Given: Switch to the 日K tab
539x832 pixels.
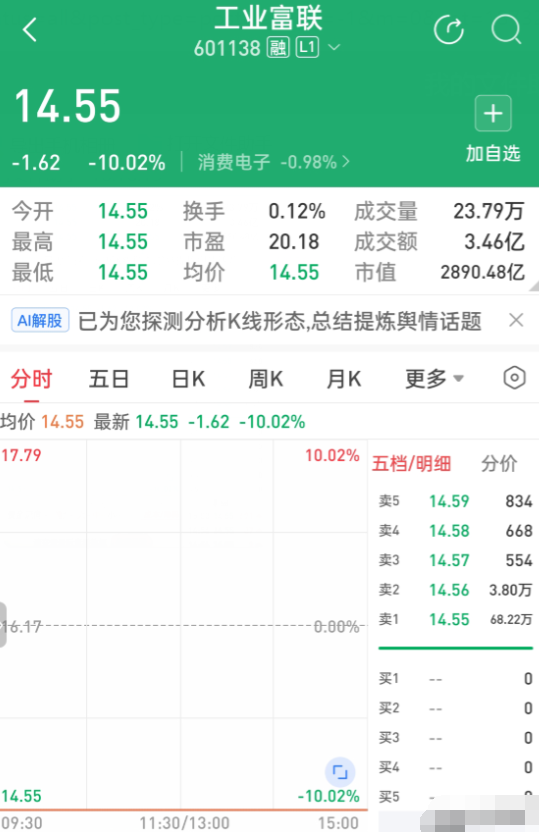Looking at the screenshot, I should (188, 379).
